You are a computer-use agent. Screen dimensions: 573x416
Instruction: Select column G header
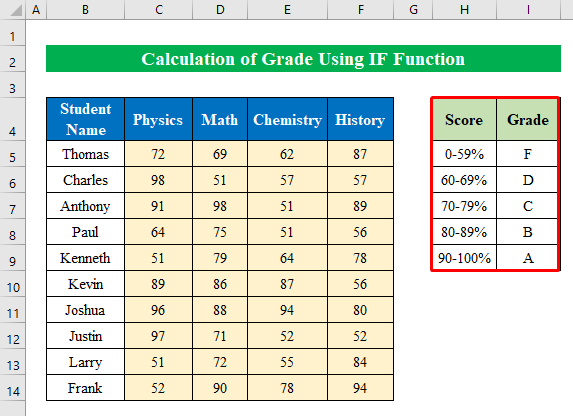point(413,10)
